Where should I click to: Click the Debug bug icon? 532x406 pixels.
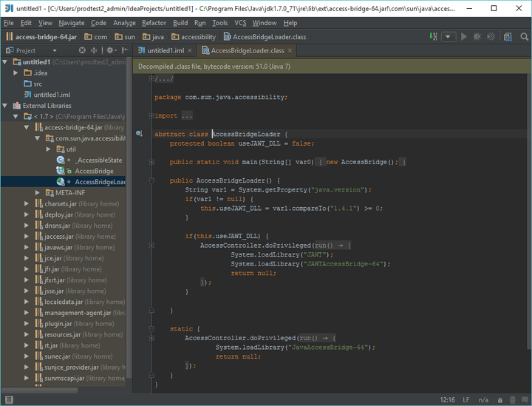(x=476, y=36)
